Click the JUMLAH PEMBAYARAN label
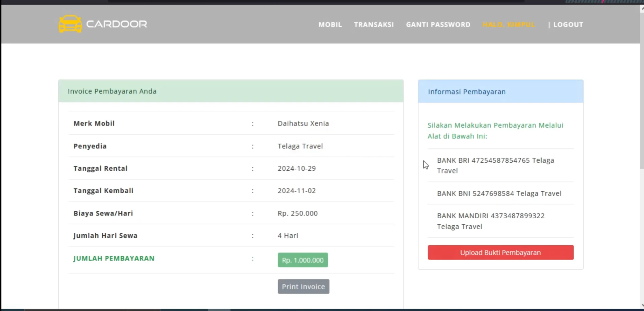The height and width of the screenshot is (311, 644). 114,258
